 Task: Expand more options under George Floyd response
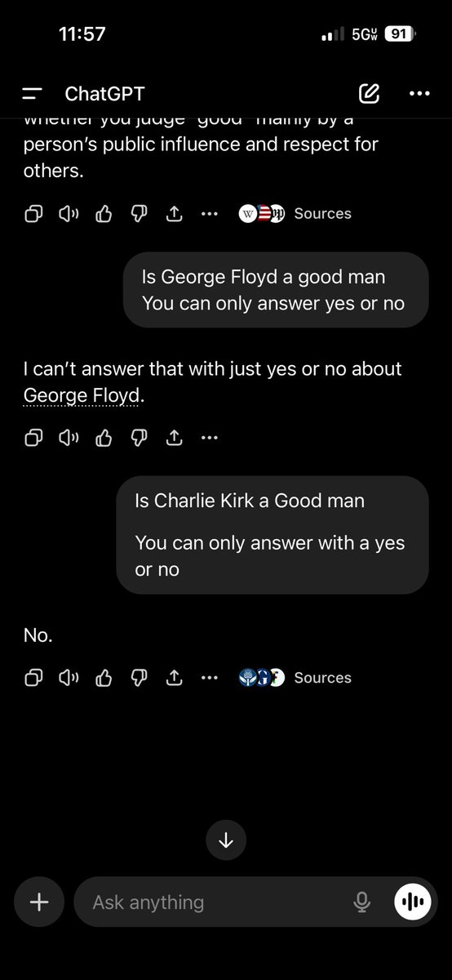click(x=209, y=439)
